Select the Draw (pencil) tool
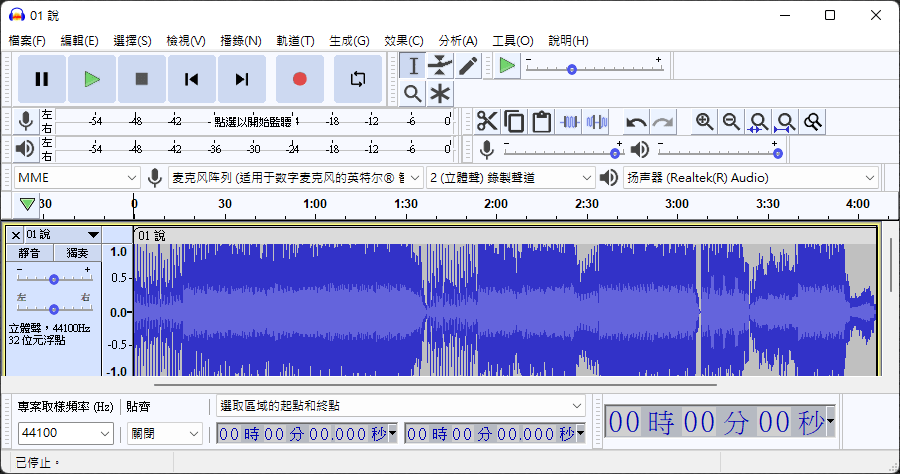Viewport: 900px width, 474px height. click(x=468, y=65)
